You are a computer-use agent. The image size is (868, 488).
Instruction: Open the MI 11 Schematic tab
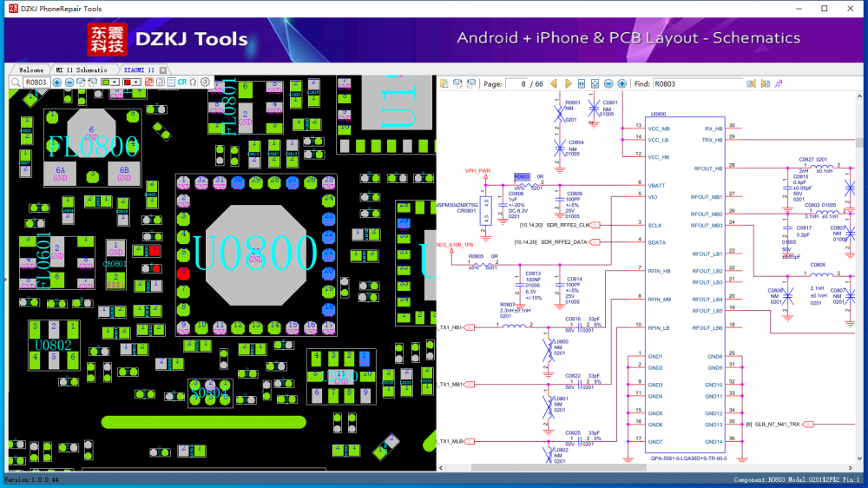pos(82,69)
